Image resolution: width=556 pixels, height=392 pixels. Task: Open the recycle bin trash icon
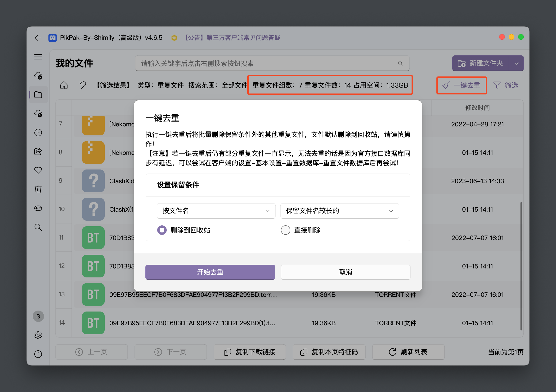point(38,190)
